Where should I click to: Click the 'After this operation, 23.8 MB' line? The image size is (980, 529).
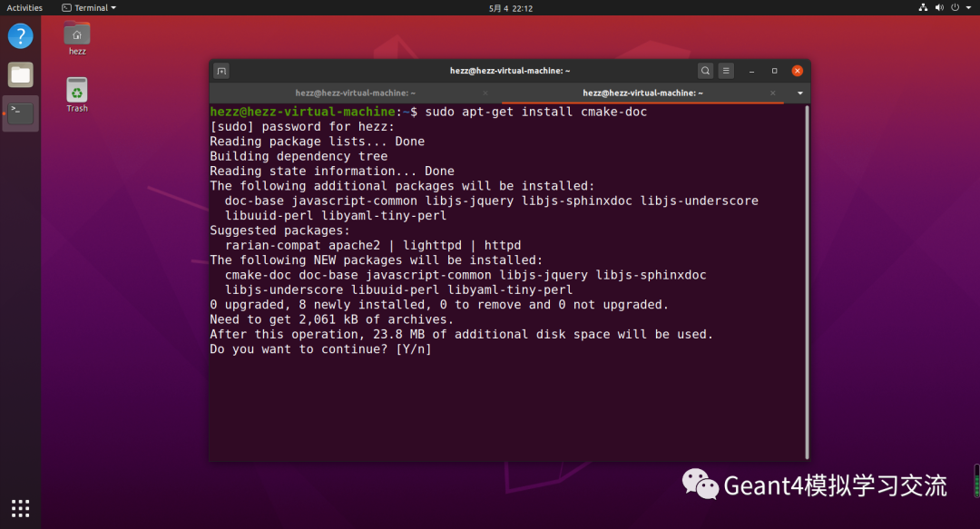pos(461,335)
